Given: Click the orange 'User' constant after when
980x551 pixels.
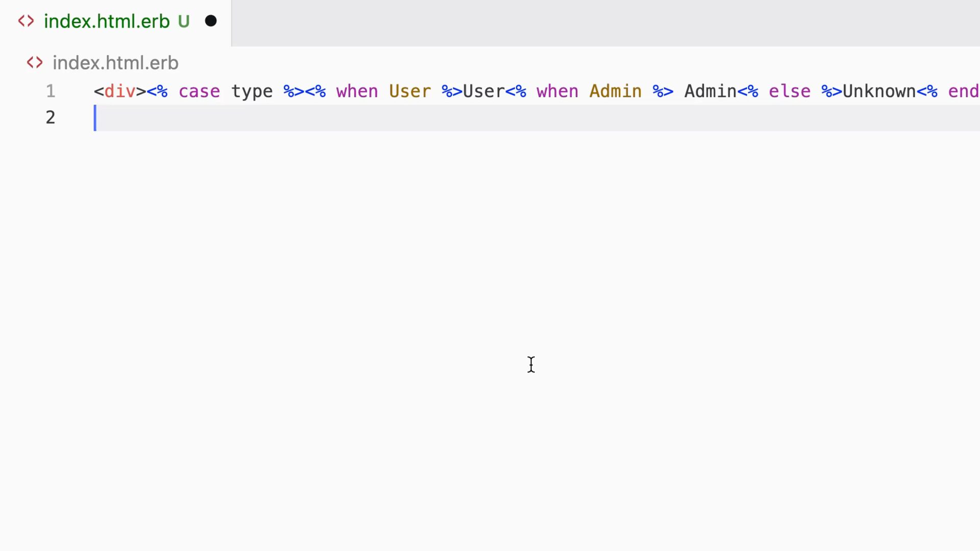Looking at the screenshot, I should tap(410, 91).
